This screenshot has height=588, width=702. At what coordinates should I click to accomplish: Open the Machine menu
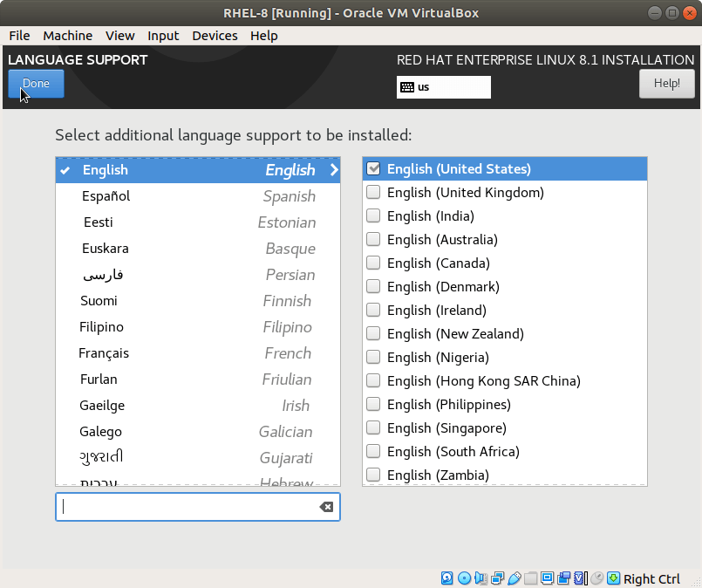(x=67, y=36)
